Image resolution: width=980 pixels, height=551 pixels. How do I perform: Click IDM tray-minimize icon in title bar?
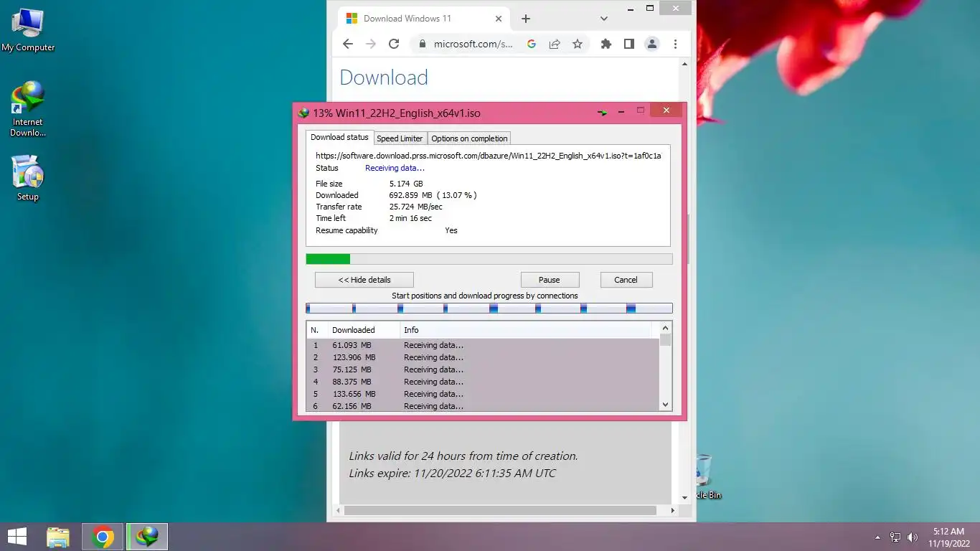coord(603,112)
